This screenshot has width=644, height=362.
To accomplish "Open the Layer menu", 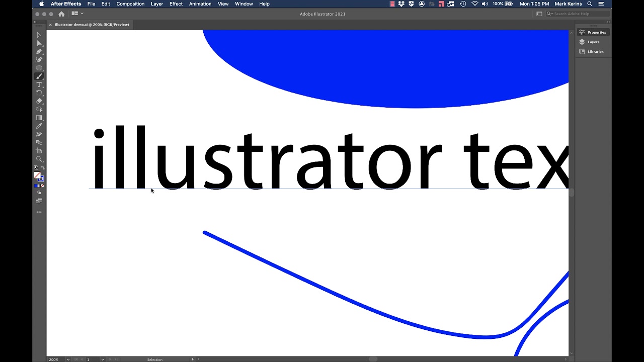I will tap(157, 4).
